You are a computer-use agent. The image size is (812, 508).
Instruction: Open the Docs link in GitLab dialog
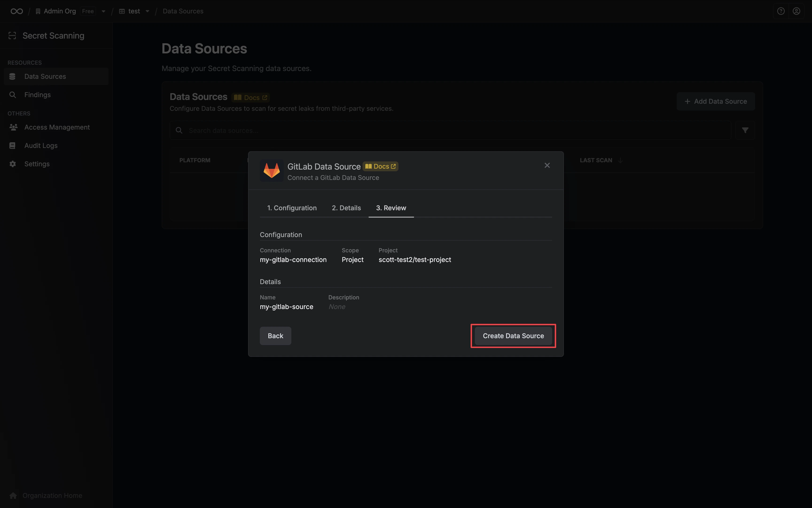380,166
